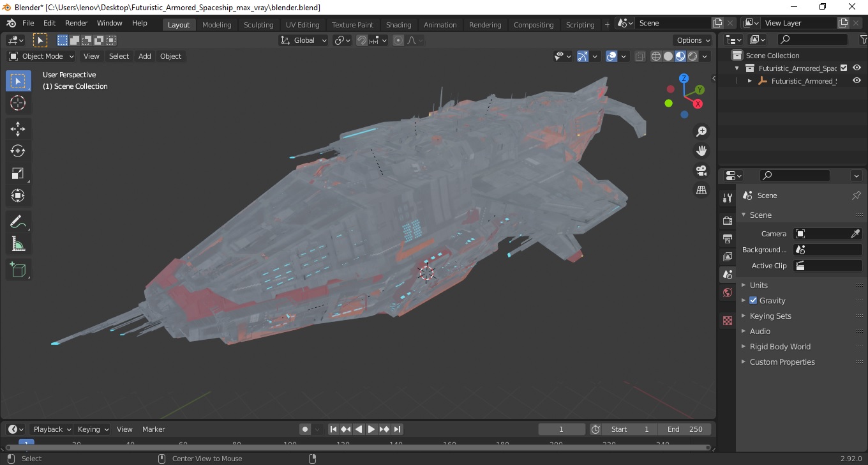The height and width of the screenshot is (465, 868).
Task: Open the Render menu
Action: (x=77, y=23)
